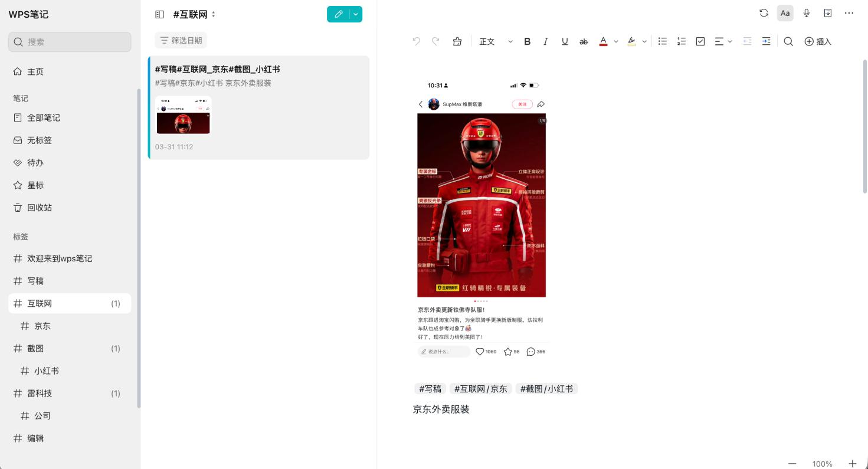Screen dimensions: 868x469
Task: Increase paragraph indent
Action: tap(766, 41)
